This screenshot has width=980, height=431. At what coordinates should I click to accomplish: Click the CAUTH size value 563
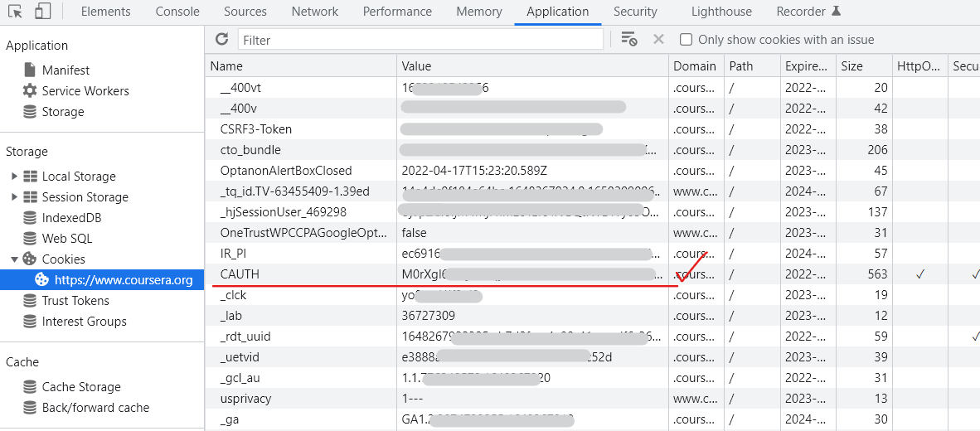pos(877,274)
